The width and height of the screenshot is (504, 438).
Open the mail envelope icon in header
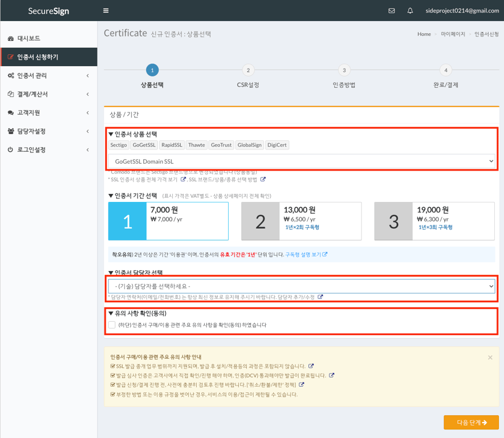coord(392,11)
